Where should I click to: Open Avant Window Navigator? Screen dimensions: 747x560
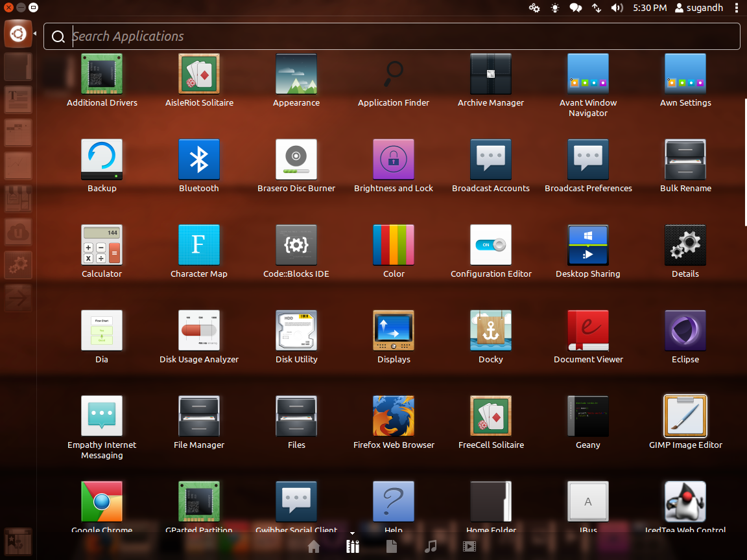pos(588,75)
